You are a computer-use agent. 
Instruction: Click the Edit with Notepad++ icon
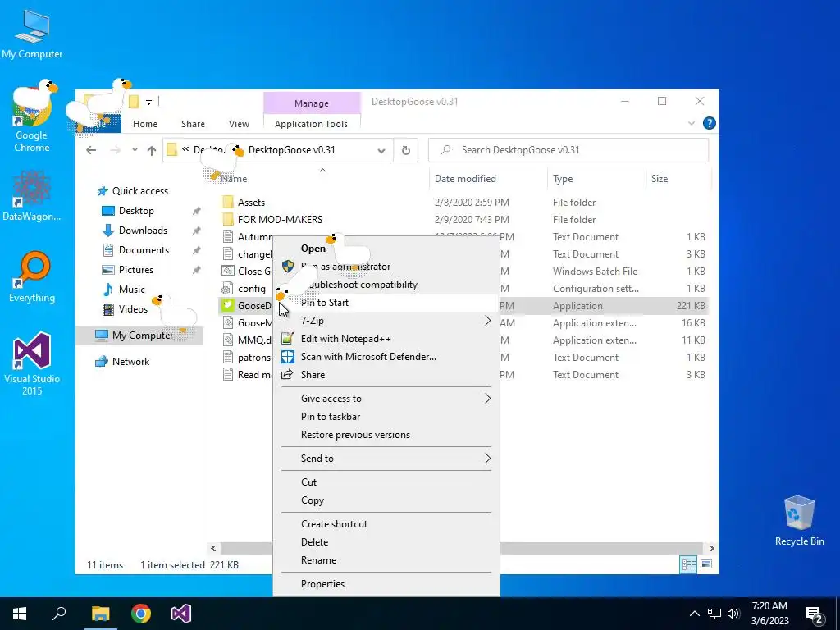tap(288, 339)
